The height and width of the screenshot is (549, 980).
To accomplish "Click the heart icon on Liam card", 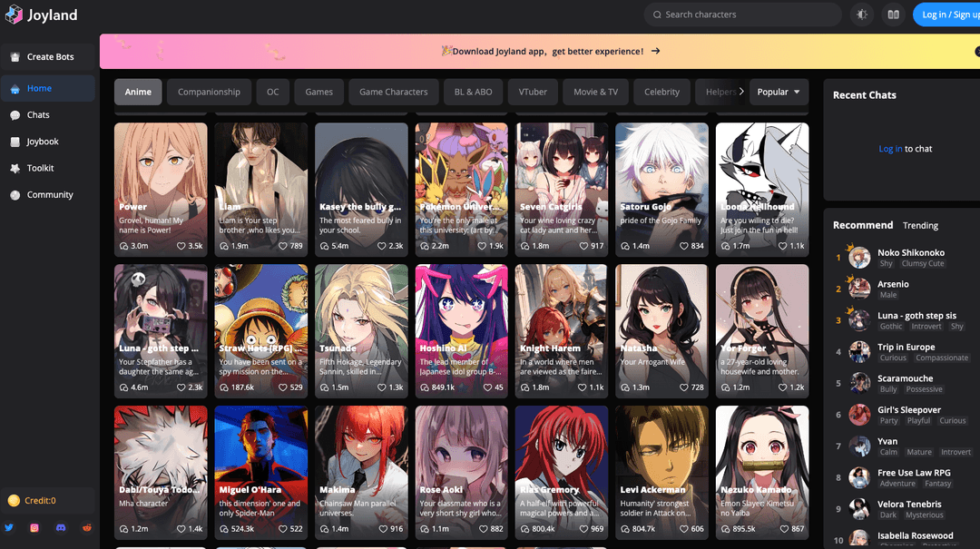I will pyautogui.click(x=282, y=246).
